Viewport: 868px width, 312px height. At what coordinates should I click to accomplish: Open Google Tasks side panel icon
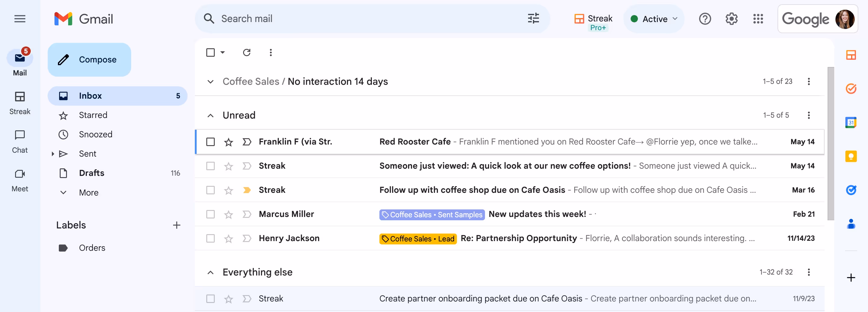851,190
